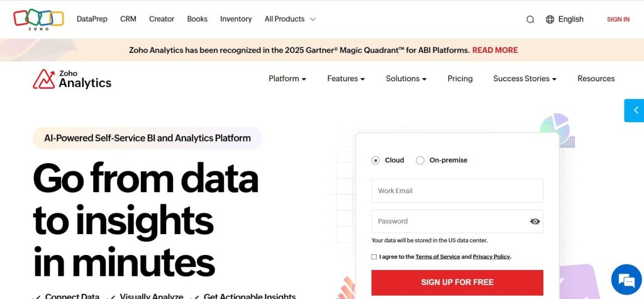
Task: Open the search magnifier icon
Action: (x=530, y=20)
